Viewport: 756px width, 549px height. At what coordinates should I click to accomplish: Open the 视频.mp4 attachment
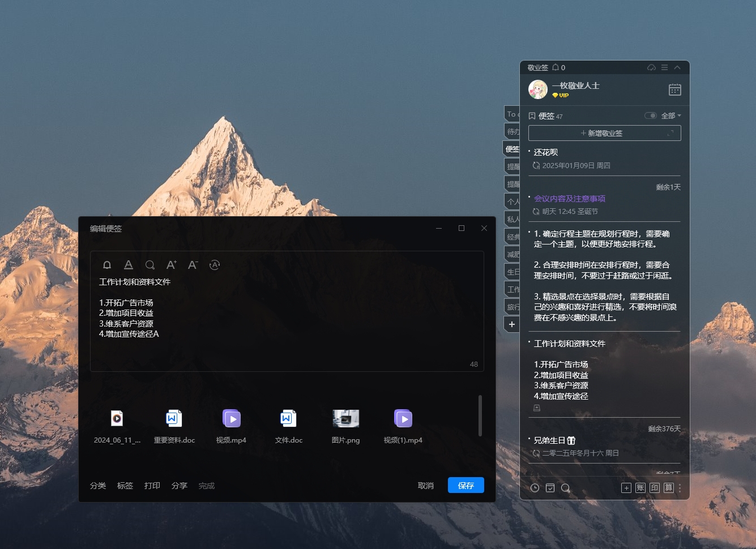231,426
